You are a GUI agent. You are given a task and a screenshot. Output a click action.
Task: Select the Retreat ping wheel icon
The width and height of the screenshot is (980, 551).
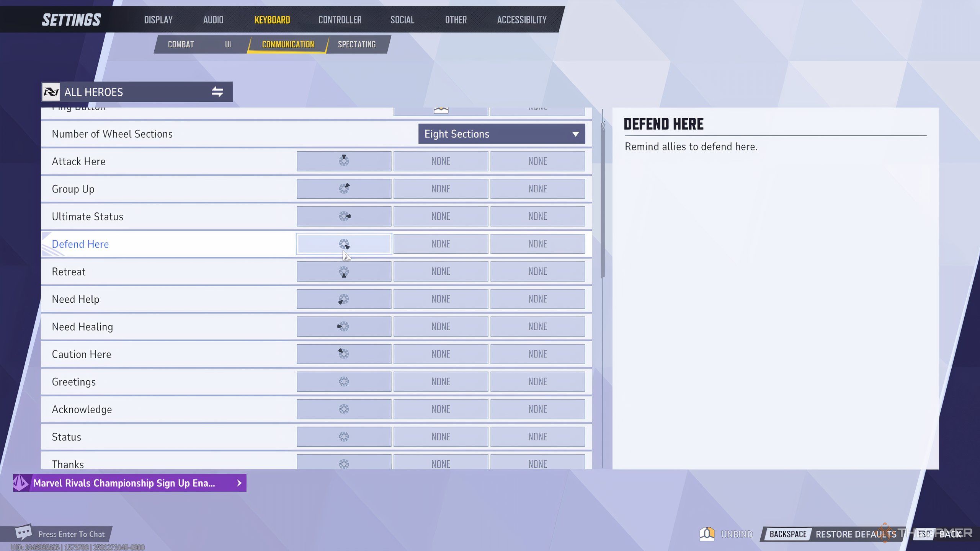click(x=344, y=271)
